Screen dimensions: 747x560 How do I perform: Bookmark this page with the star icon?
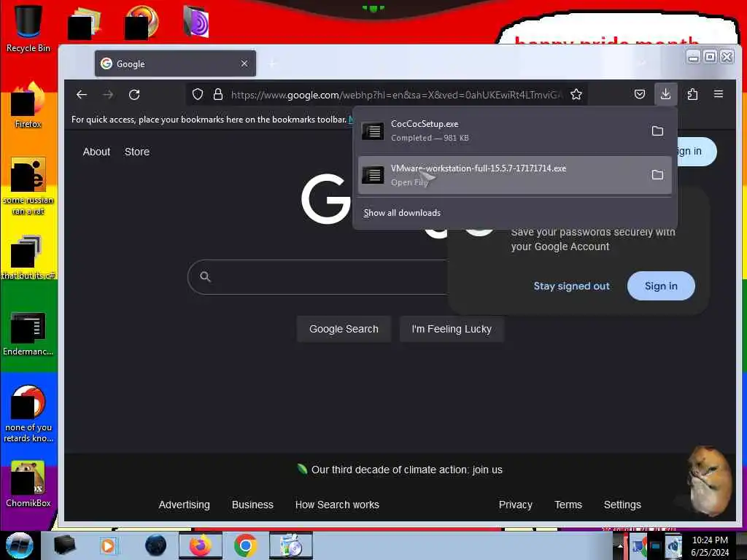[x=576, y=95]
